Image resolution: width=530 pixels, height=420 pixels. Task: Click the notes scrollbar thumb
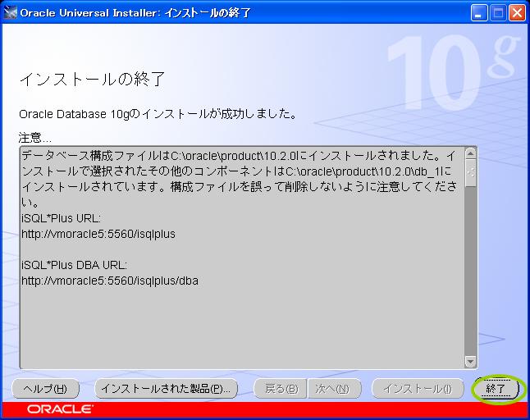tap(470, 172)
